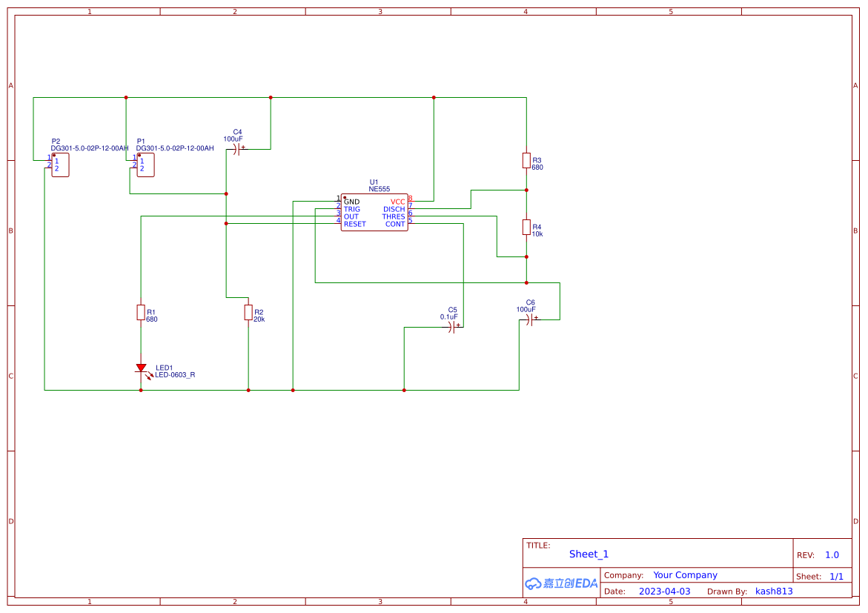The image size is (868, 613).
Task: Select resistor R1 labeled 680
Action: click(142, 312)
